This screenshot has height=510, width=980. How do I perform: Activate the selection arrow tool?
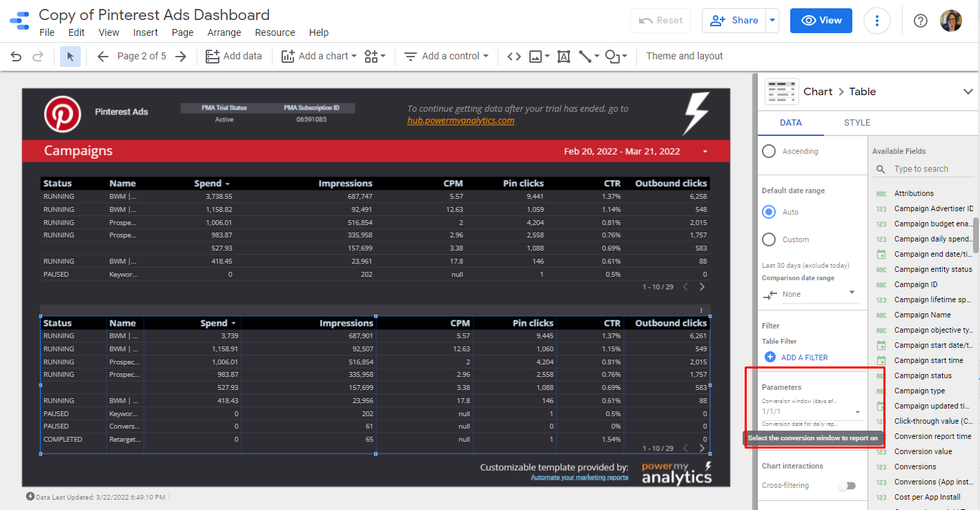[70, 56]
